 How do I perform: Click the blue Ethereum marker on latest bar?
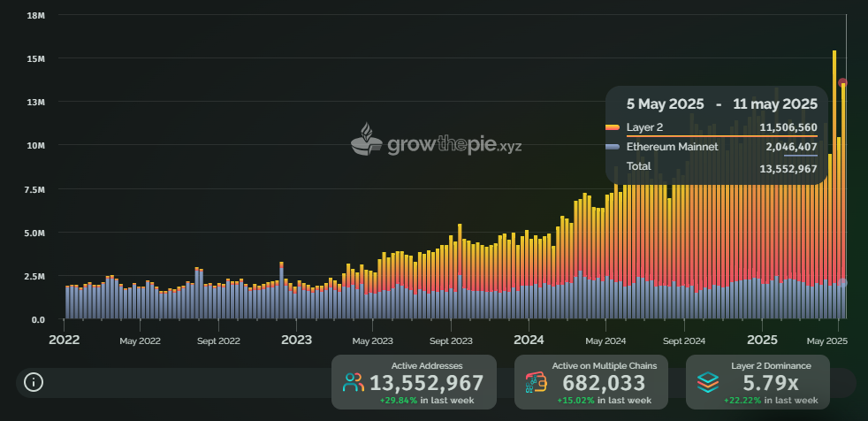pos(843,283)
